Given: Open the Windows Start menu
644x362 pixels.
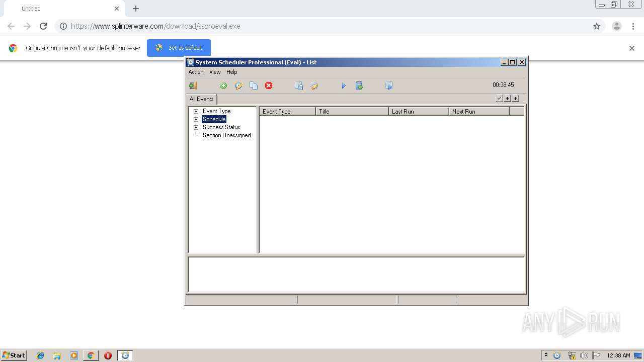Looking at the screenshot, I should [14, 355].
